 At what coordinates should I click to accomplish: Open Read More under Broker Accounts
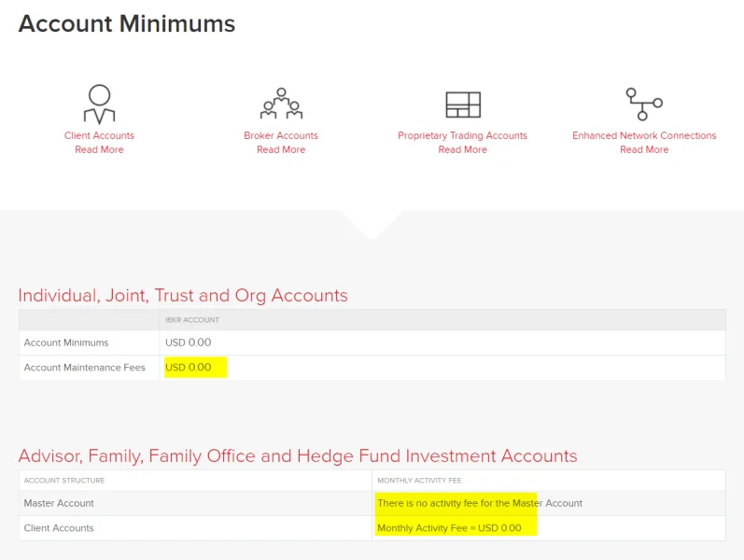pyautogui.click(x=281, y=149)
